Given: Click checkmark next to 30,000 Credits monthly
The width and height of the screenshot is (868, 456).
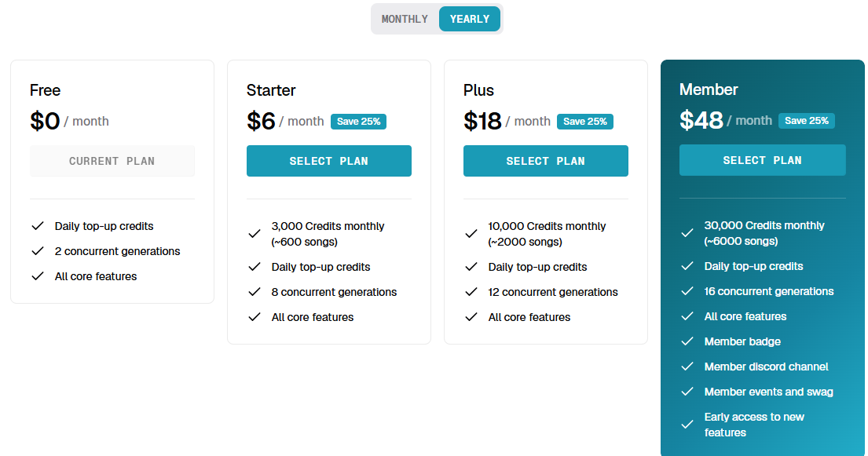Looking at the screenshot, I should [687, 233].
